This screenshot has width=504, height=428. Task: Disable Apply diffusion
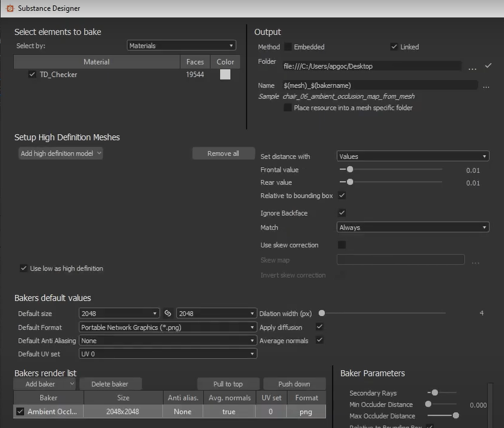[x=319, y=327]
